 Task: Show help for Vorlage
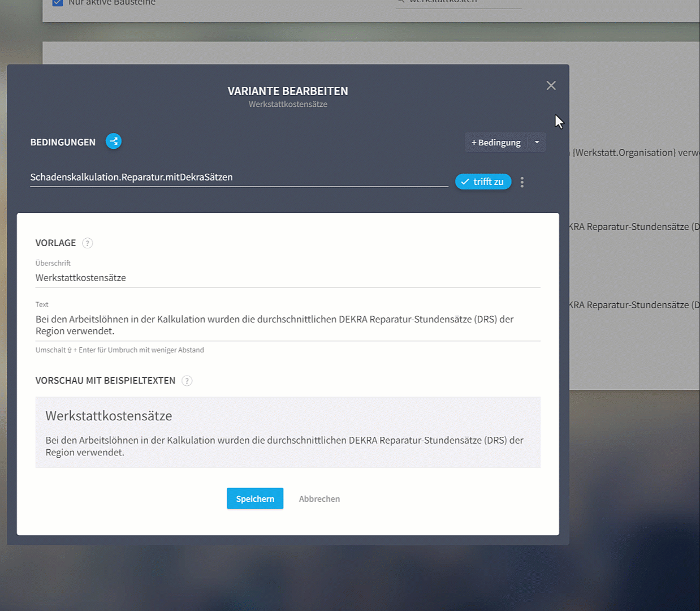coord(87,243)
